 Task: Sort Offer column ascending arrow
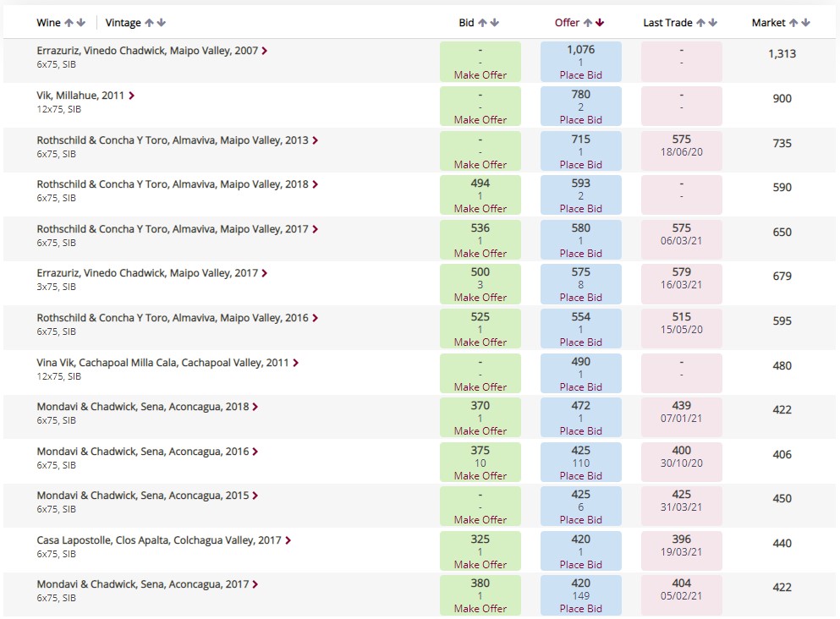588,23
